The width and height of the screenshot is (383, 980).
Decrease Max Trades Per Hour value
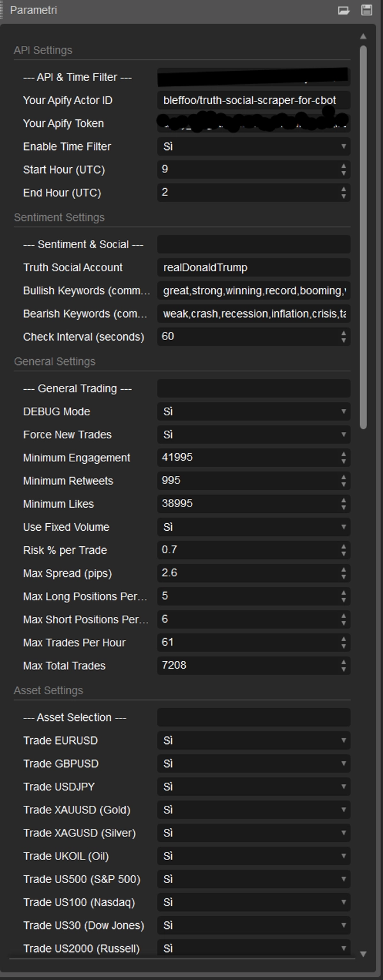tap(344, 646)
